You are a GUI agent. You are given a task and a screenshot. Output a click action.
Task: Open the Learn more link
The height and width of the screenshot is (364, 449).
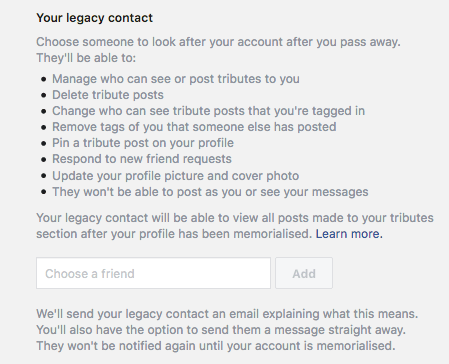(x=349, y=234)
